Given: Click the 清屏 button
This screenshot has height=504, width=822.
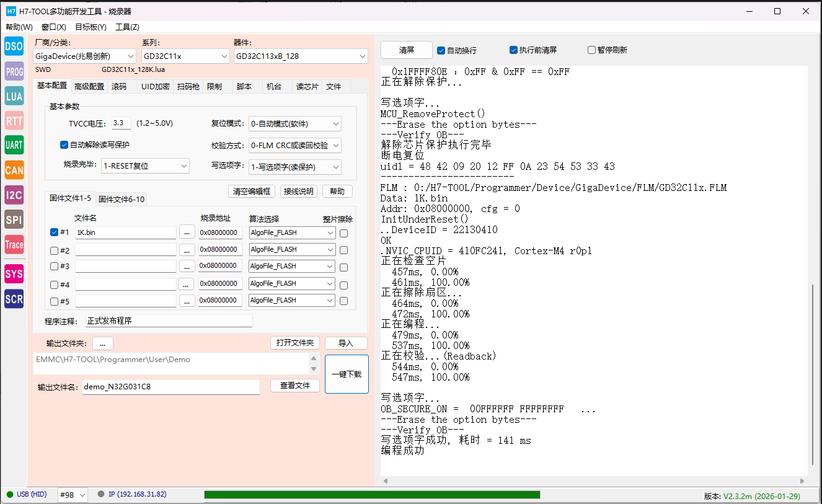Looking at the screenshot, I should [x=406, y=50].
